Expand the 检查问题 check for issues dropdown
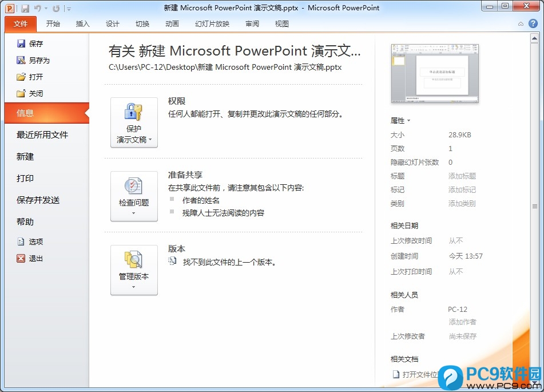Viewport: 544px width, 392px height. point(134,196)
